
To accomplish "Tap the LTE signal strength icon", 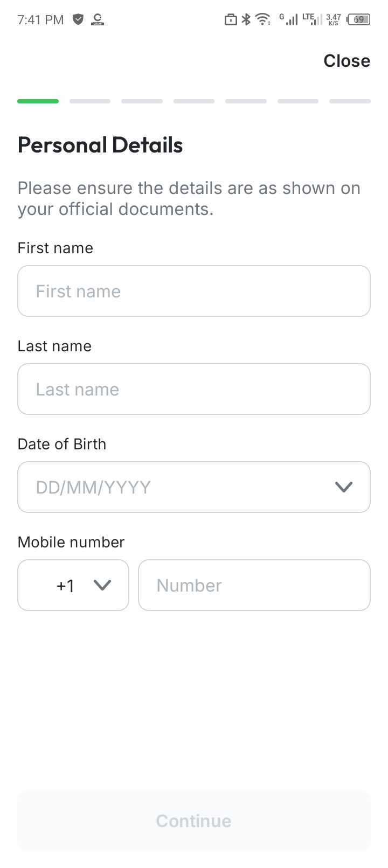I will coord(311,19).
